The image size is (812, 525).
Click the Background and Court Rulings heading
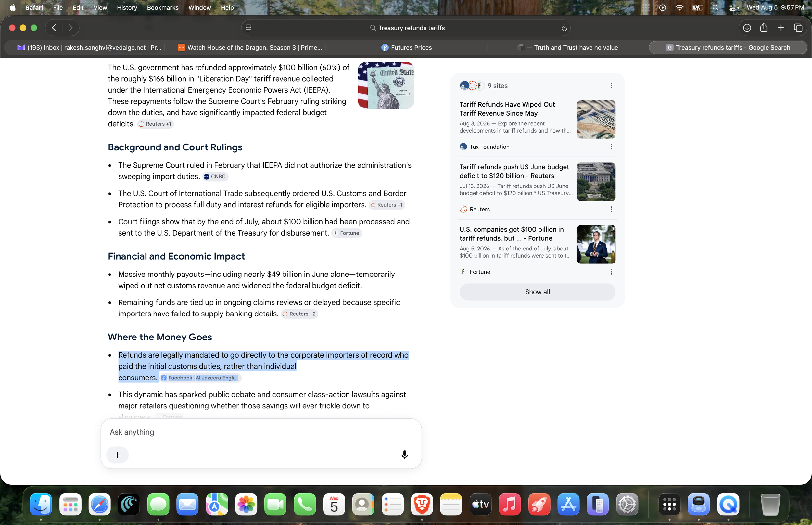pos(175,147)
